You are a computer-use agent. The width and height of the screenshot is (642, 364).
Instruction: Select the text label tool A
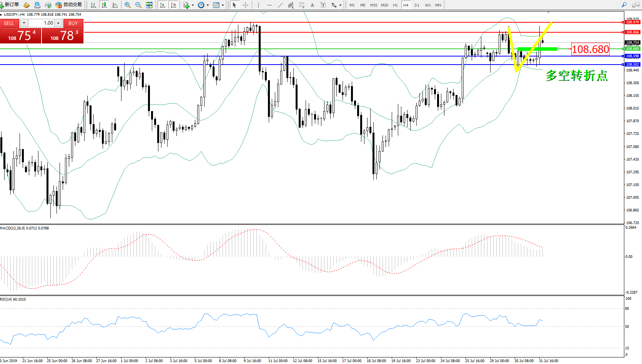point(312,5)
